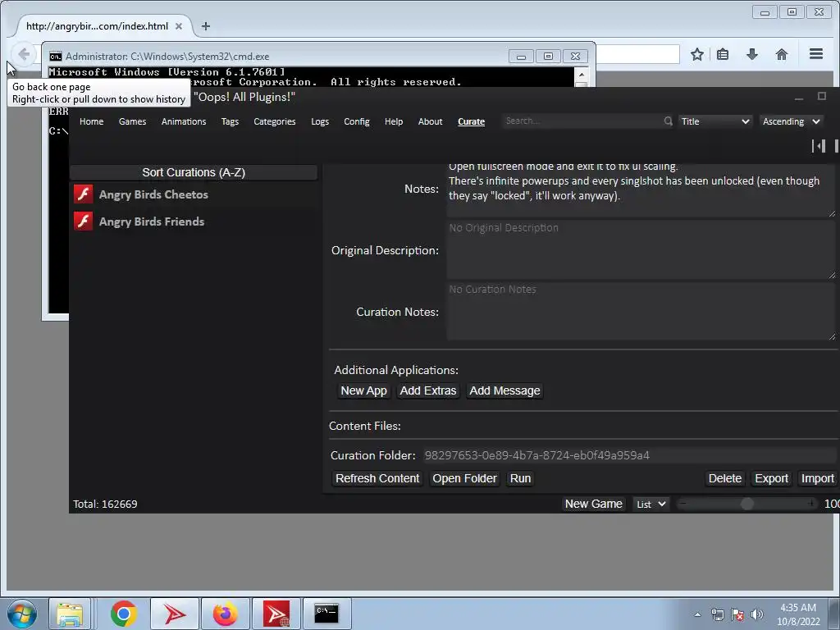Open the List view layout dropdown

click(x=651, y=504)
